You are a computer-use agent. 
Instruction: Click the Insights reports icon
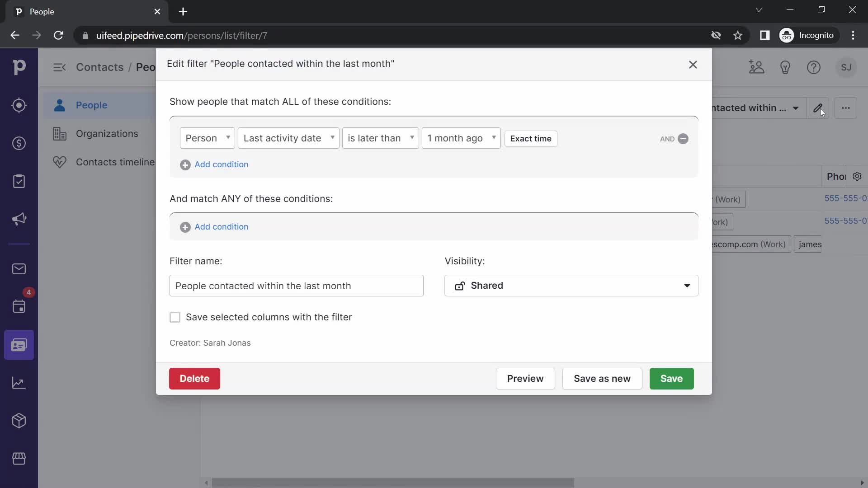[x=19, y=383]
